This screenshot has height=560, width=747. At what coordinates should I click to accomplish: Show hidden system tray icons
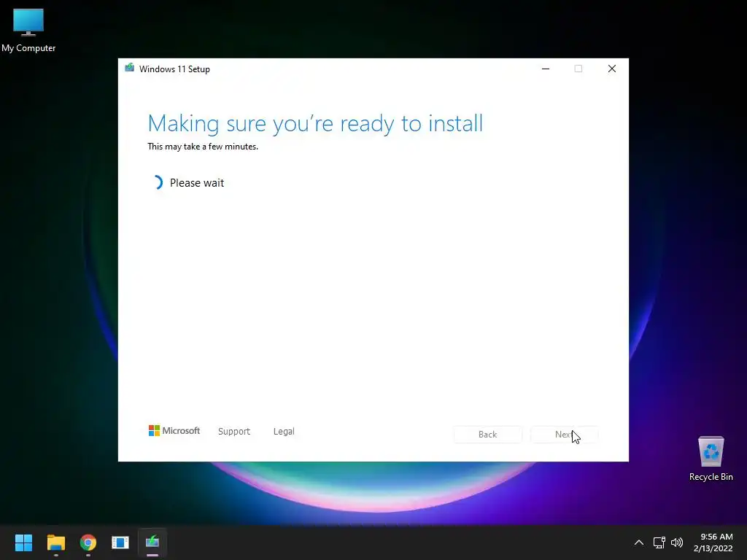tap(639, 542)
